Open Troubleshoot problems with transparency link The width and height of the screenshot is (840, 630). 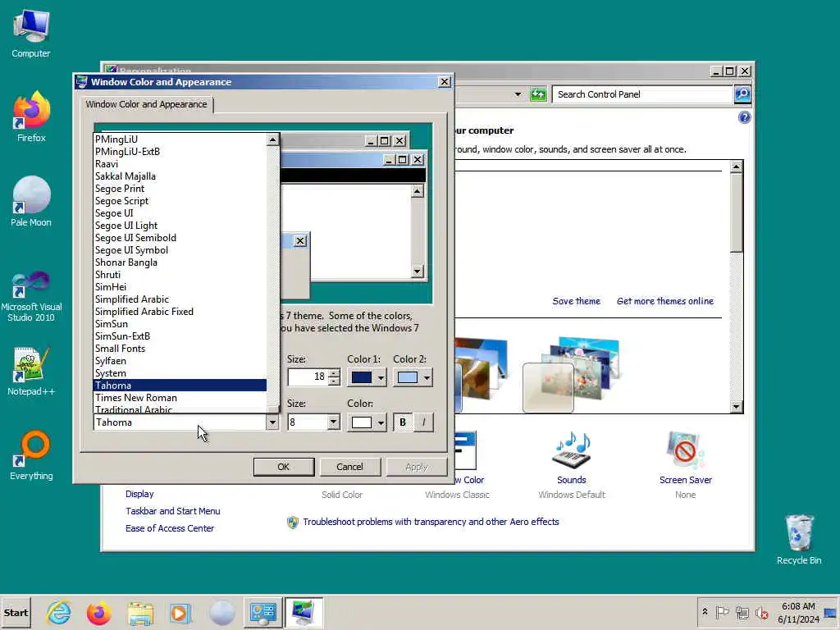click(x=431, y=522)
